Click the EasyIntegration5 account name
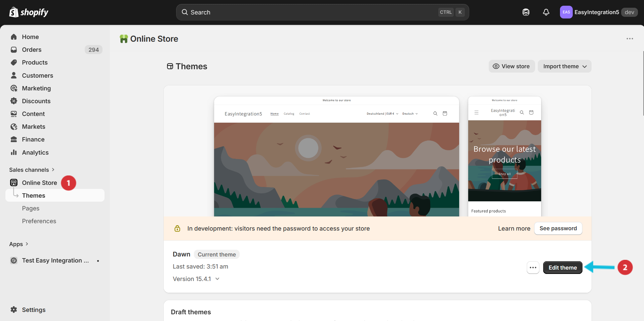The height and width of the screenshot is (321, 644). tap(597, 12)
